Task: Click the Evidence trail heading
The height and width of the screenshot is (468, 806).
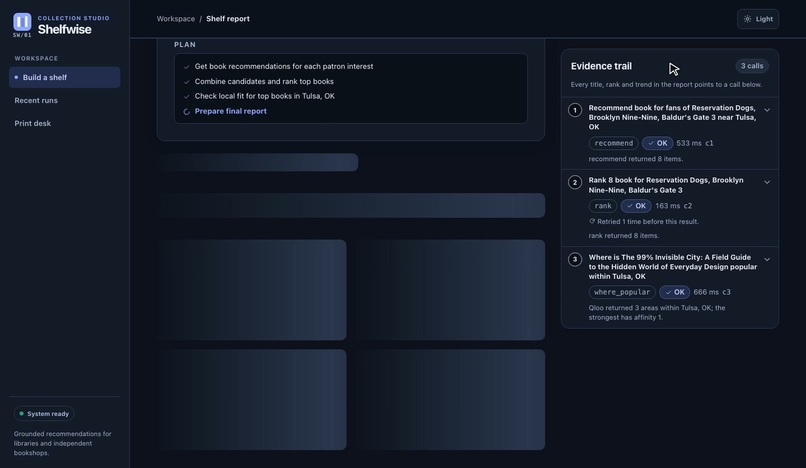Action: pyautogui.click(x=601, y=66)
